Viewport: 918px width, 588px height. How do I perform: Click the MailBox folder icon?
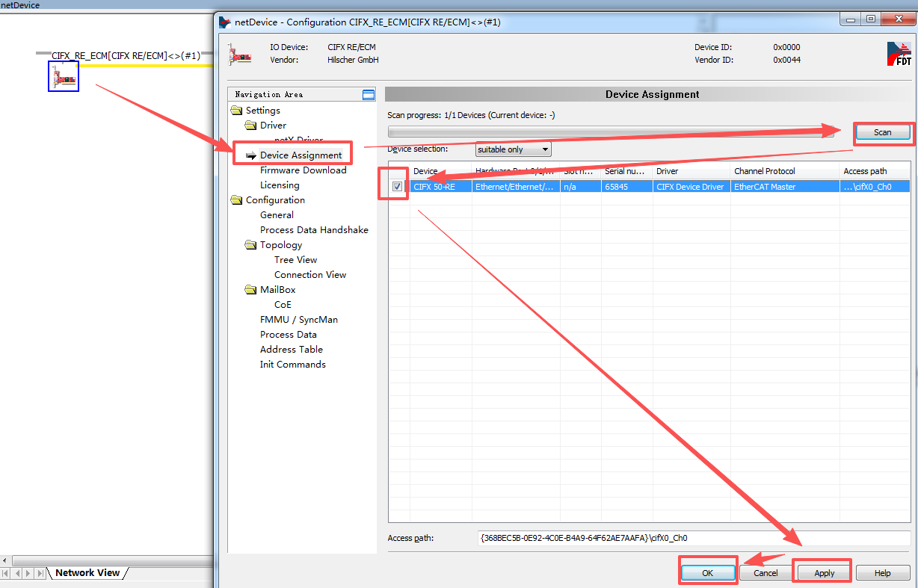tap(251, 290)
